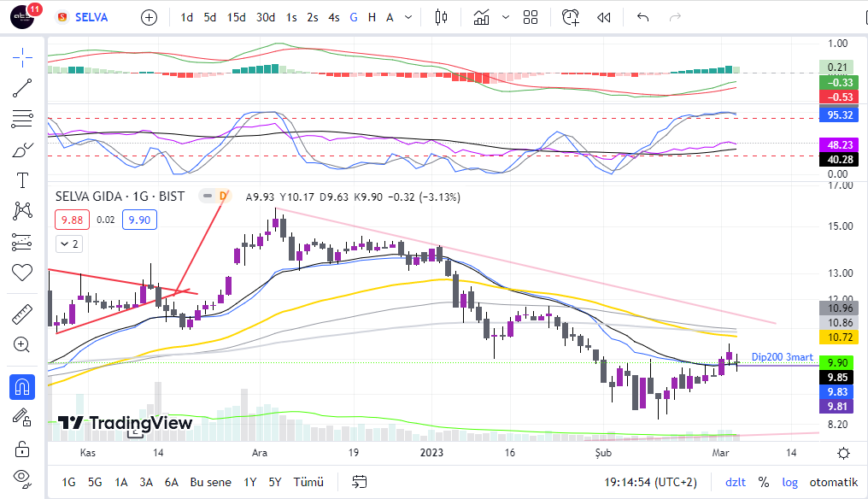This screenshot has width=868, height=499.
Task: Select the 30d interval
Action: click(x=266, y=17)
